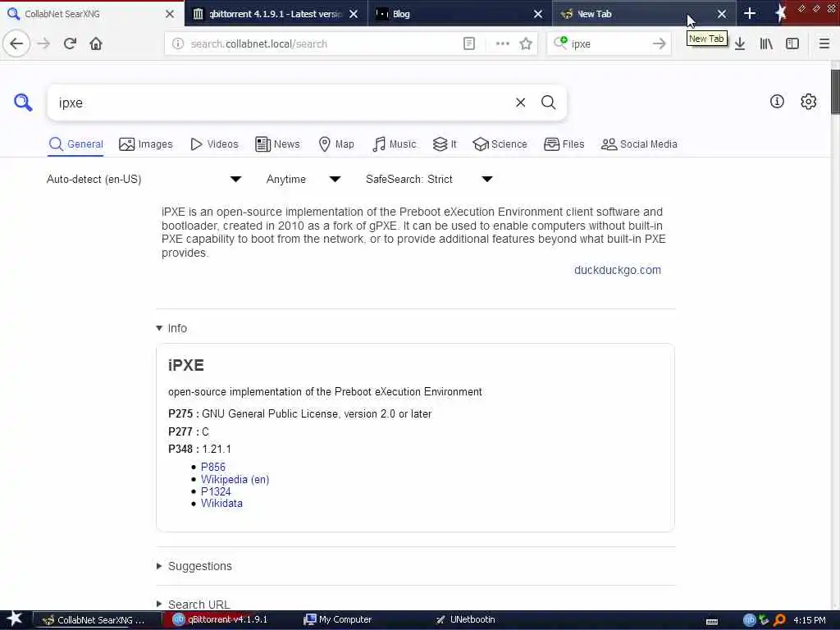Open the taskbar start star menu
Screen dimensions: 840x630
tap(14, 619)
